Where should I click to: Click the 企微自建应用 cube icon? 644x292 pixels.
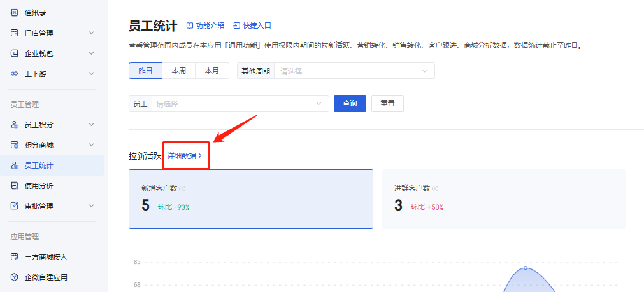coord(15,277)
